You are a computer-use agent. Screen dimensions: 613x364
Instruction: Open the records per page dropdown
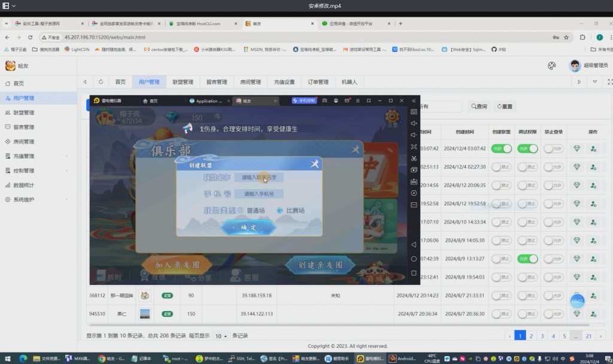tap(221, 336)
